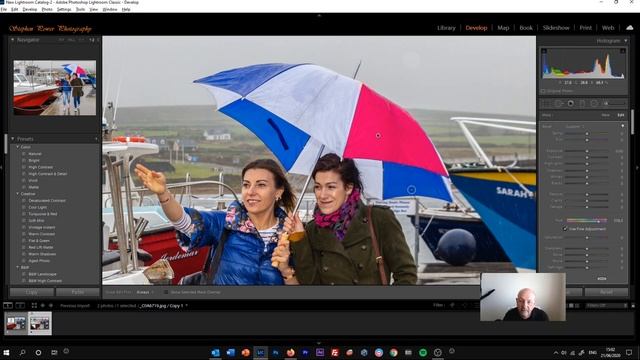Switch to the Map module
This screenshot has height=360, width=640.
[x=503, y=28]
